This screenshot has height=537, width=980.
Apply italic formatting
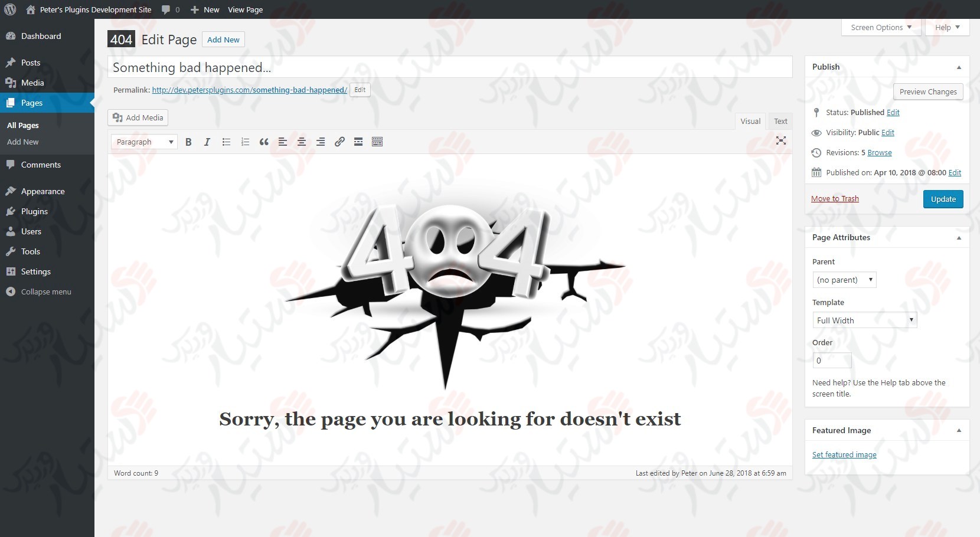pos(207,142)
